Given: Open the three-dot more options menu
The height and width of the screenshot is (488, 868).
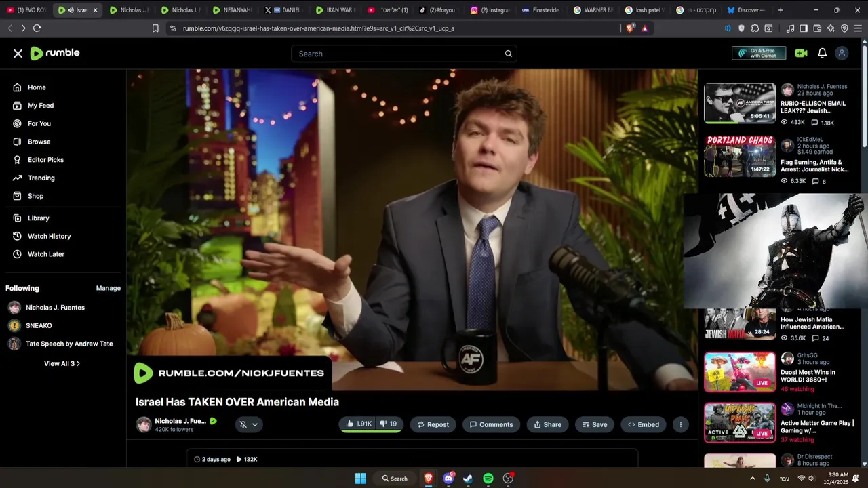Looking at the screenshot, I should coord(680,424).
